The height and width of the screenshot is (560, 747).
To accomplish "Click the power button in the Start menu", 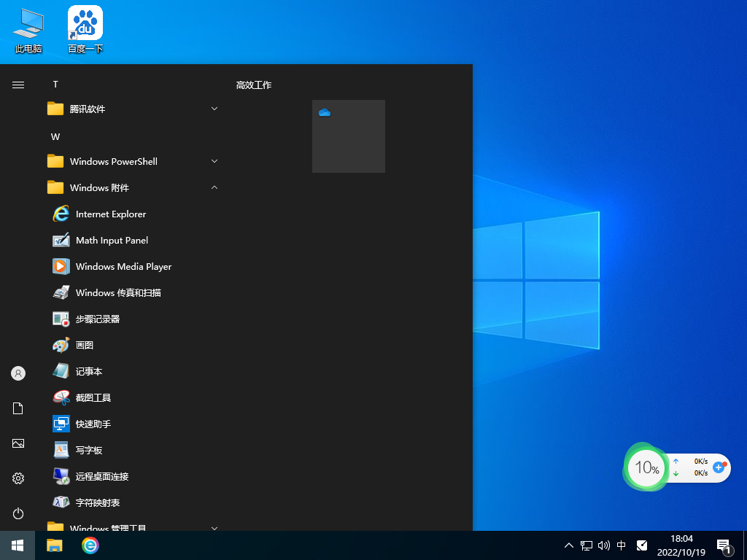I will (x=18, y=513).
